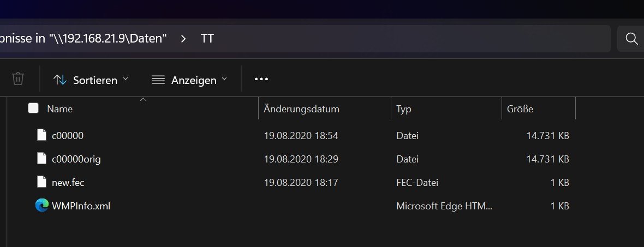Viewport: 644px width, 247px height.
Task: Click the trash delete icon
Action: click(x=18, y=79)
